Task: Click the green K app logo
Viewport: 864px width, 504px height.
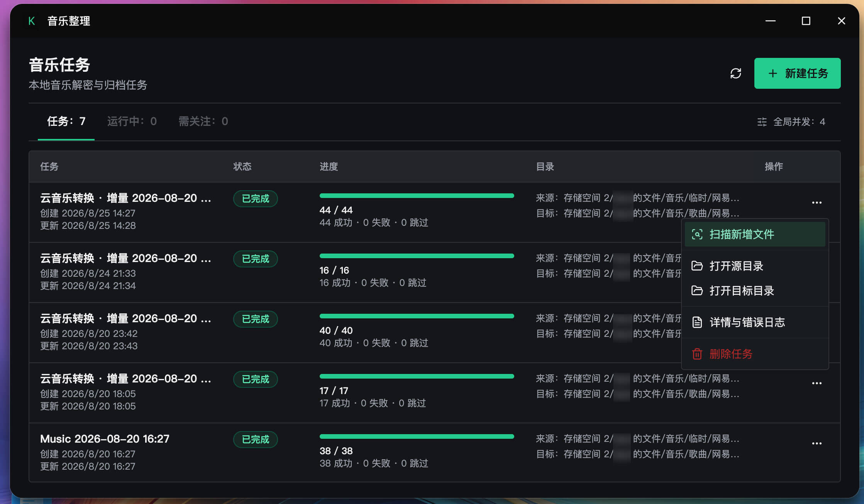Action: 32,21
